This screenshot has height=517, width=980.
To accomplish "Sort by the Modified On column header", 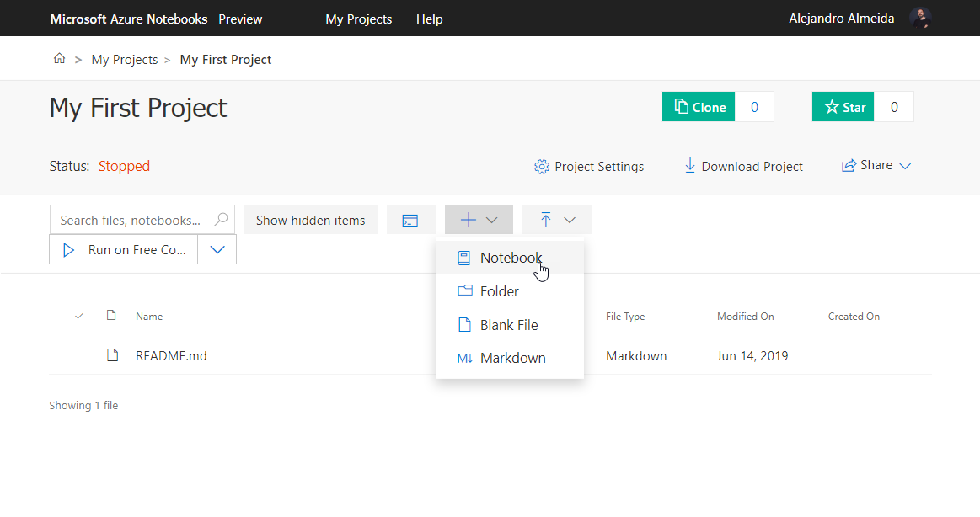I will pyautogui.click(x=745, y=317).
